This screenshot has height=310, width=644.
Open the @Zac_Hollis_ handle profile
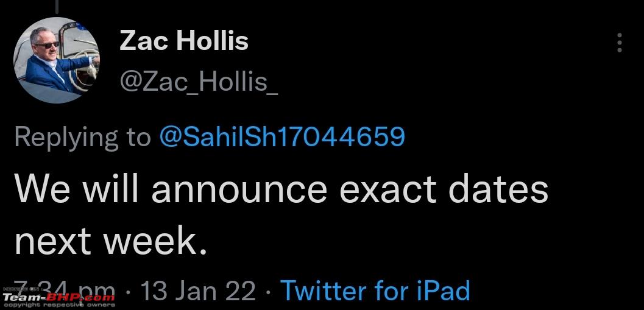(199, 82)
